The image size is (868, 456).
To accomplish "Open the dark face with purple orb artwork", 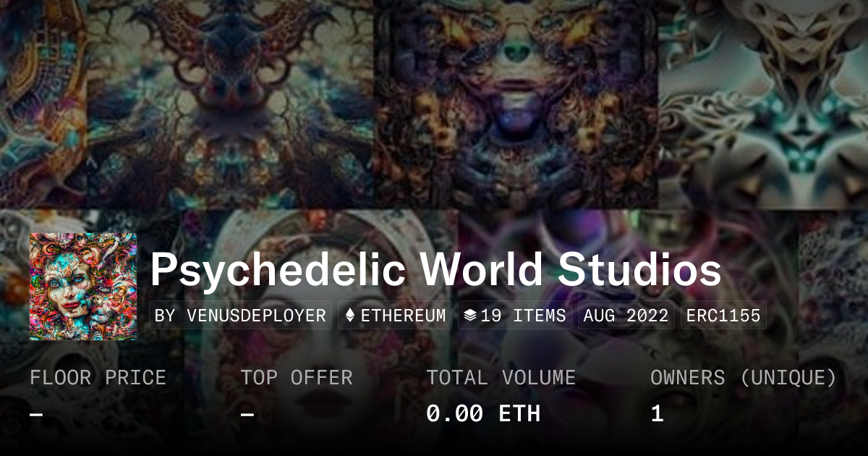I will 516,104.
